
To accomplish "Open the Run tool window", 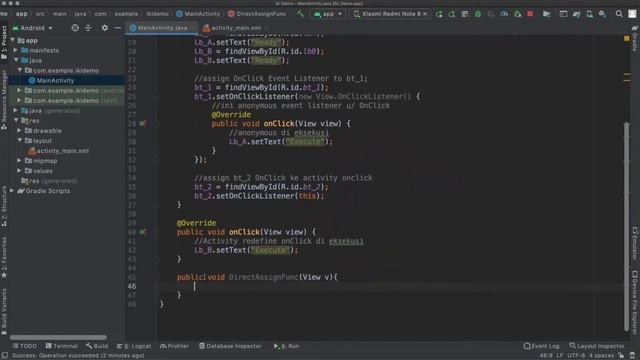I will pos(287,346).
